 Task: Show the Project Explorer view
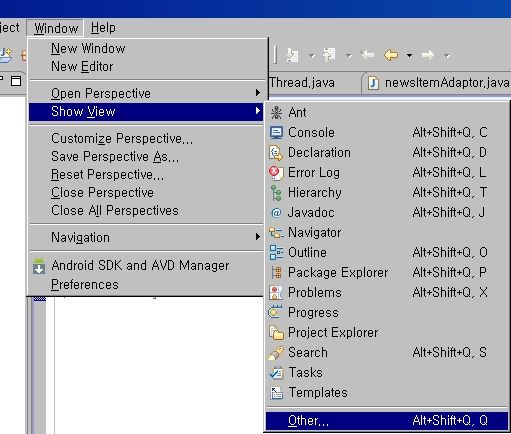pos(387,332)
